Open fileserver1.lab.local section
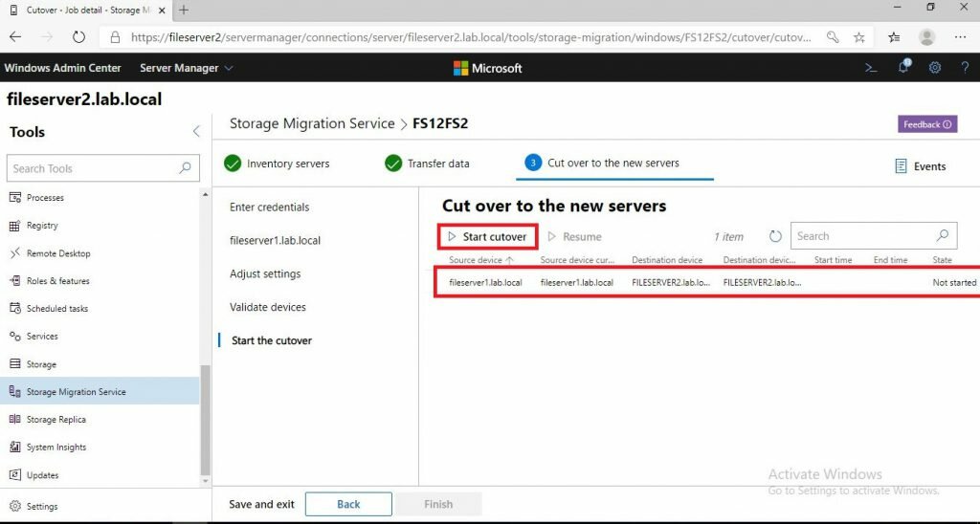This screenshot has width=980, height=524. 275,240
